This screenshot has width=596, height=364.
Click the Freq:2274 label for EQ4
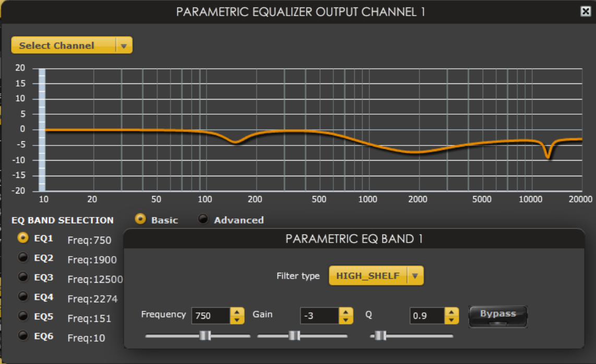click(x=92, y=299)
